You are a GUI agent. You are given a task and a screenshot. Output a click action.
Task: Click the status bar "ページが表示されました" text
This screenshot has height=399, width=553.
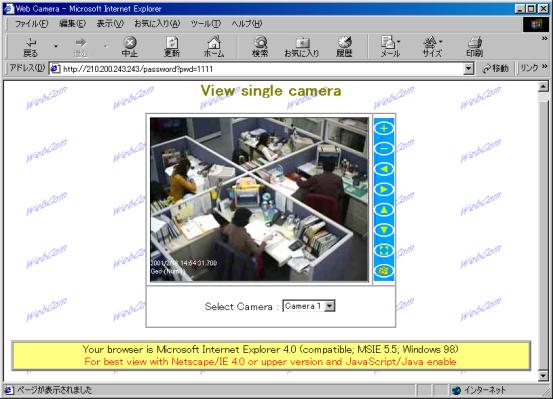[x=54, y=390]
